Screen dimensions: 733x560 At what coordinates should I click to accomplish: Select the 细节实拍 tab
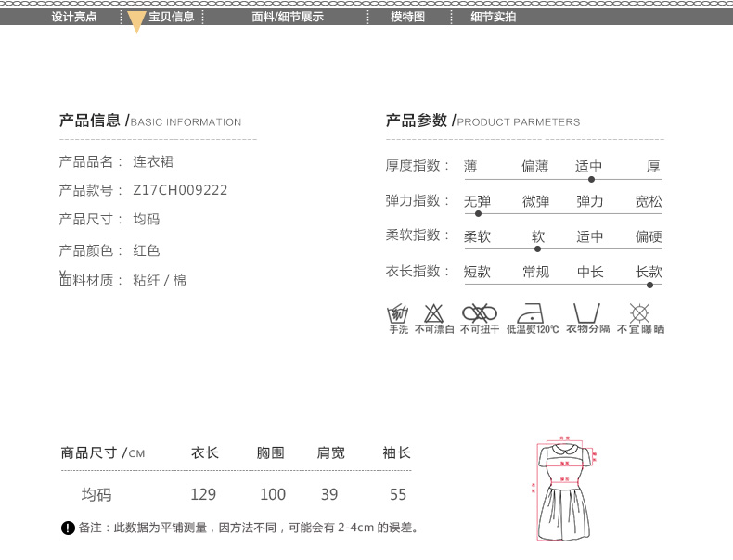click(493, 17)
